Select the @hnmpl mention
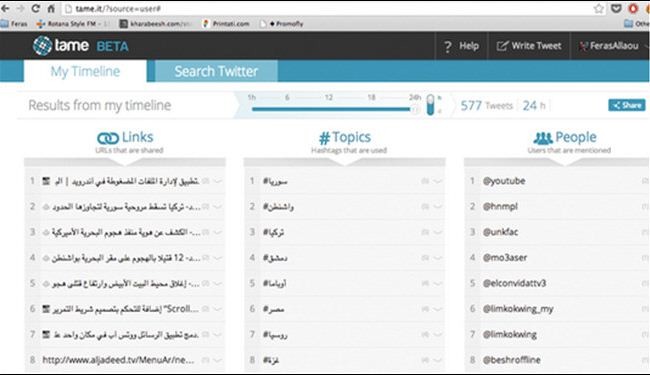Screen dimensions: 650x375 (x=500, y=207)
